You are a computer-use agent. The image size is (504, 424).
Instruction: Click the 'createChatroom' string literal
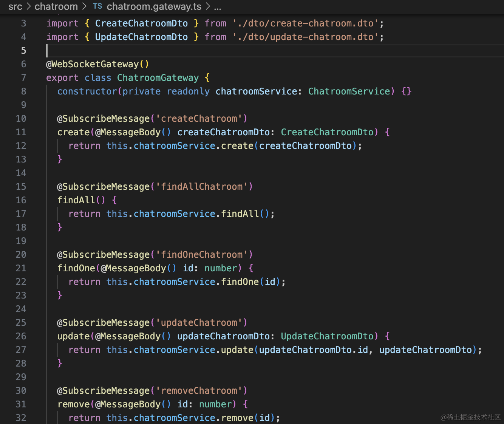(199, 119)
